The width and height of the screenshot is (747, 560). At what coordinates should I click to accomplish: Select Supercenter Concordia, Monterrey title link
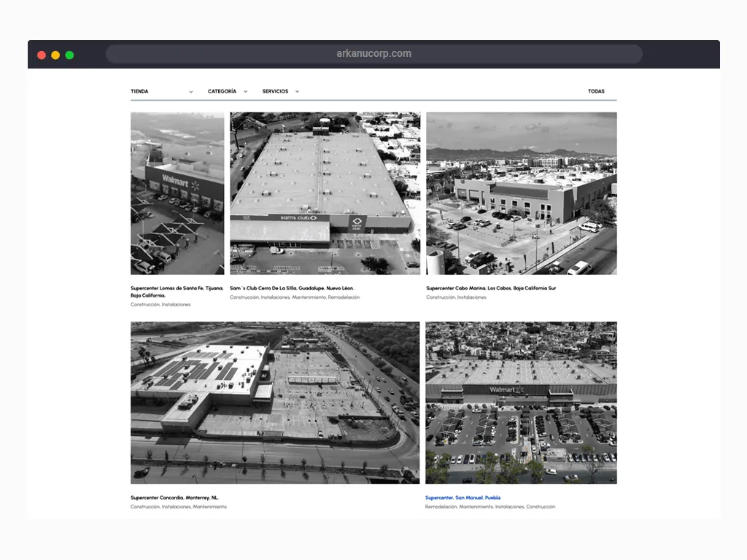[174, 497]
